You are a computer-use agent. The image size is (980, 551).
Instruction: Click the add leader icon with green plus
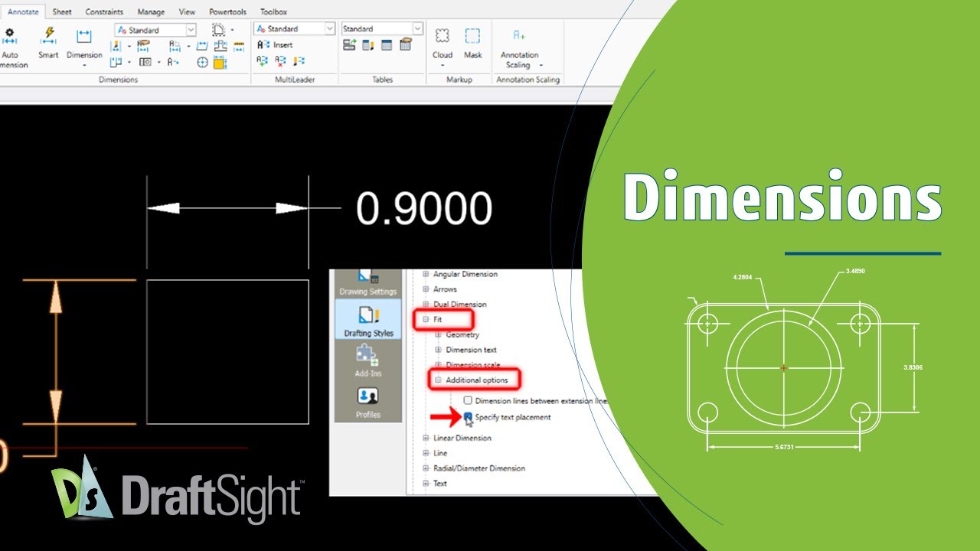tap(263, 60)
